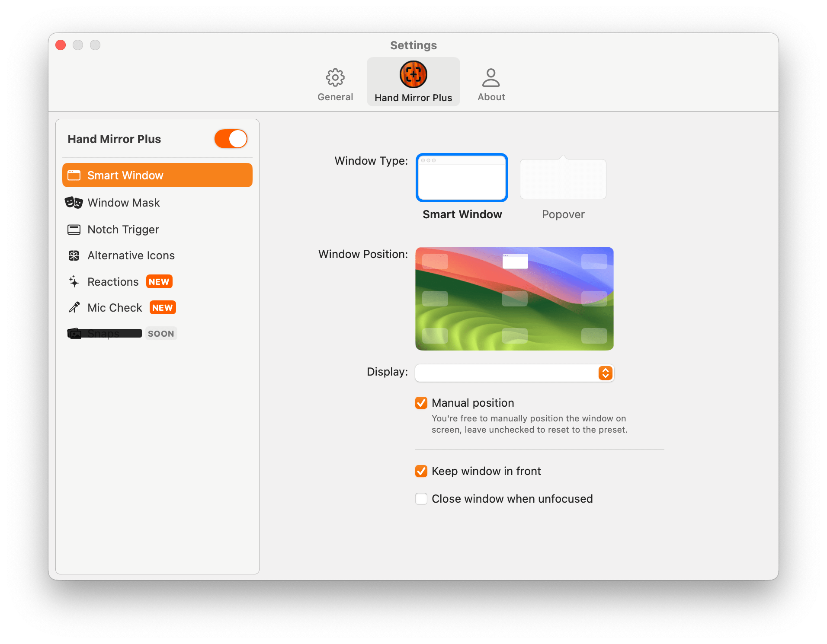Select middle-left window position slot
The width and height of the screenshot is (827, 644).
coord(435,299)
